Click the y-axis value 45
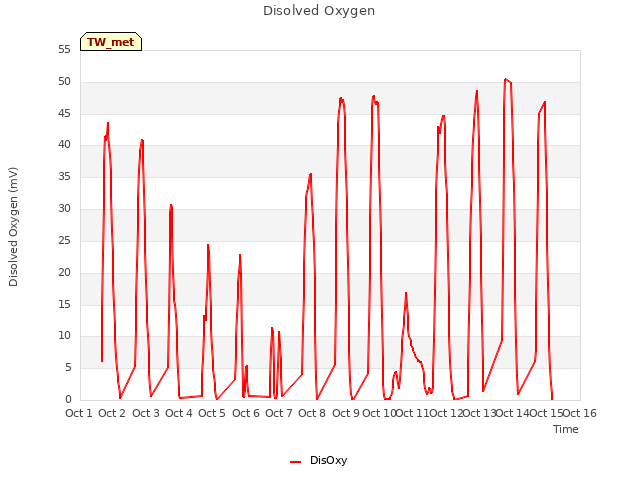 64,113
